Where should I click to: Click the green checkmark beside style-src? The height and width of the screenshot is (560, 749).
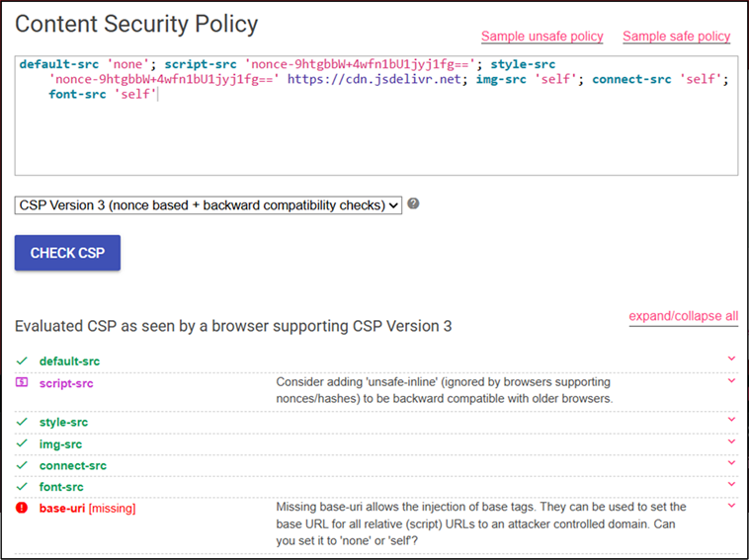click(22, 422)
